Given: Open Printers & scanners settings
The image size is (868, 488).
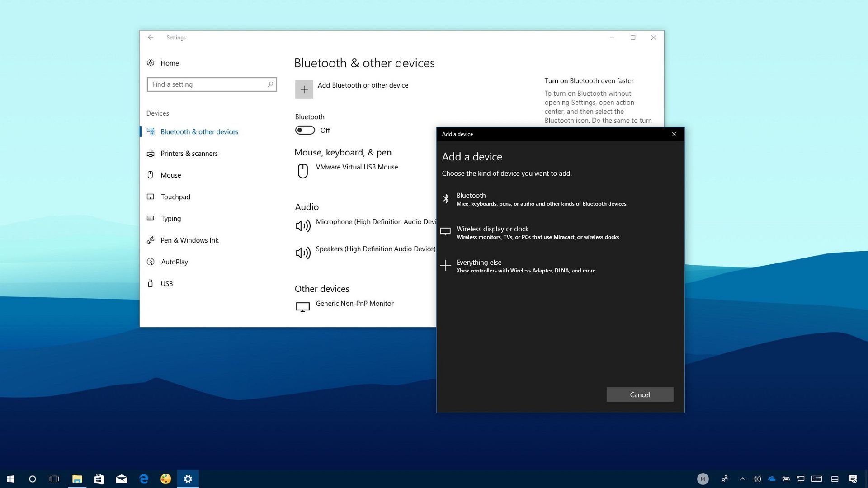Looking at the screenshot, I should click(189, 153).
